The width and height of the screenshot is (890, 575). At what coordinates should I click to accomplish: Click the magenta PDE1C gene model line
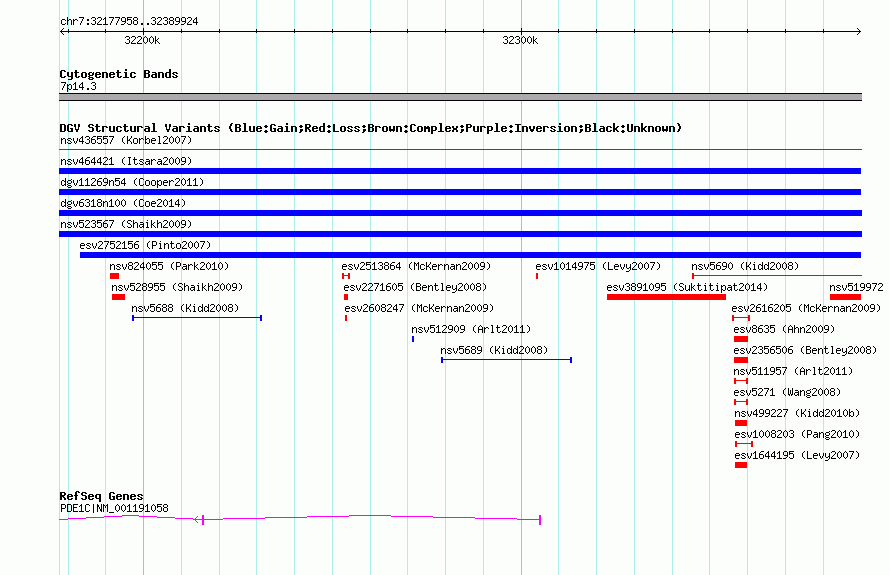tap(300, 518)
